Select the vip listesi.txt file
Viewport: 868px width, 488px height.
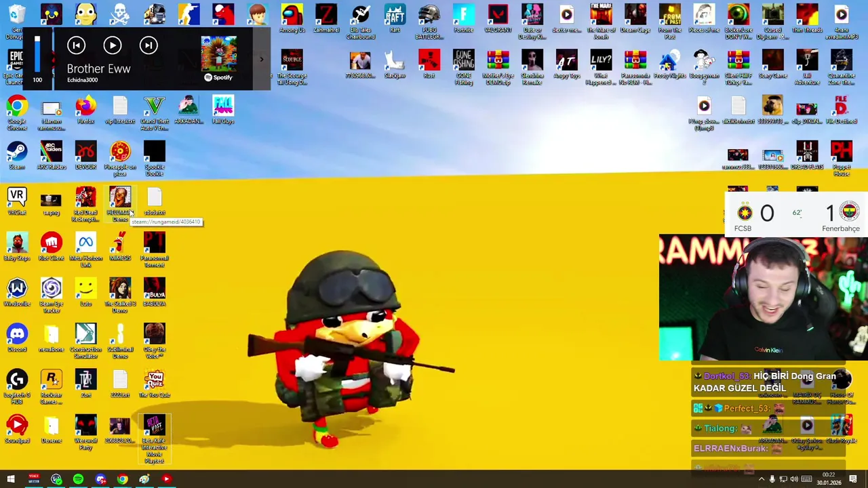click(x=120, y=110)
